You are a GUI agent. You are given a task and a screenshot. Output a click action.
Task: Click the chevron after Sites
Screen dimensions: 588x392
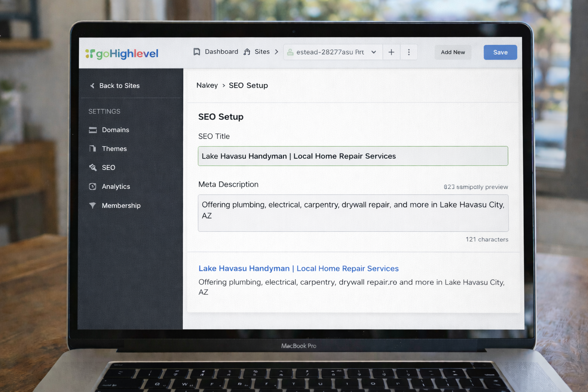276,52
